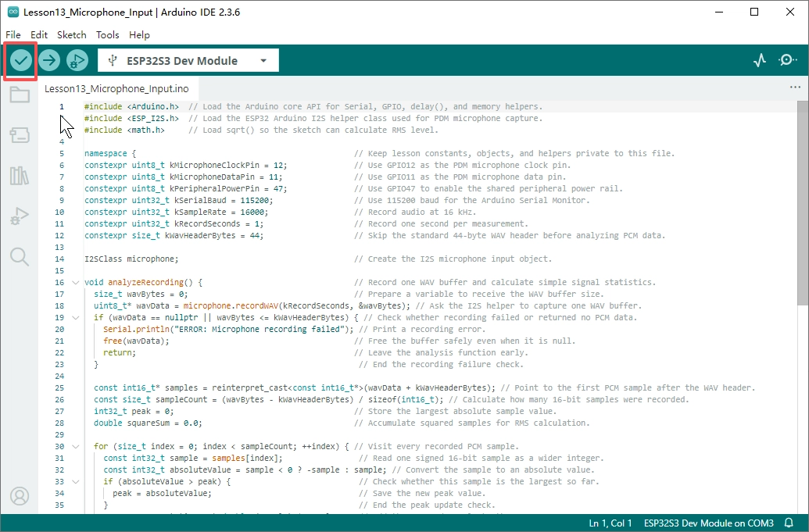Click the kWavHeaderBytes = 44 declaration
The height and width of the screenshot is (532, 809).
pyautogui.click(x=174, y=236)
